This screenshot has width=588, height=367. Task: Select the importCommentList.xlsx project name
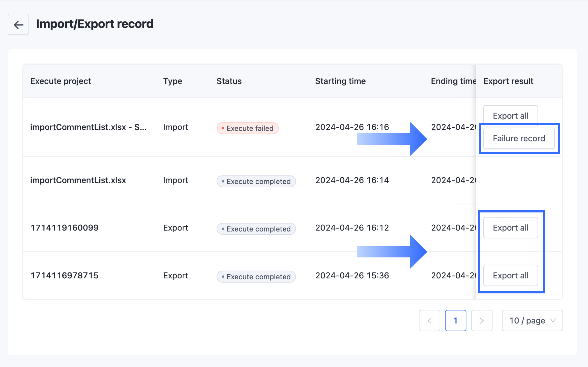pyautogui.click(x=78, y=180)
